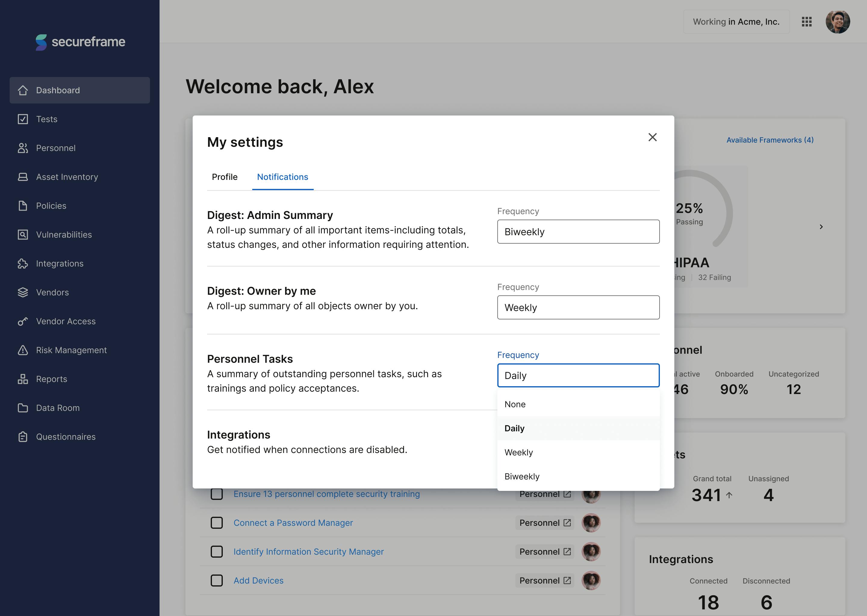Click the Vendor Access key icon
This screenshot has height=616, width=867.
coord(23,321)
